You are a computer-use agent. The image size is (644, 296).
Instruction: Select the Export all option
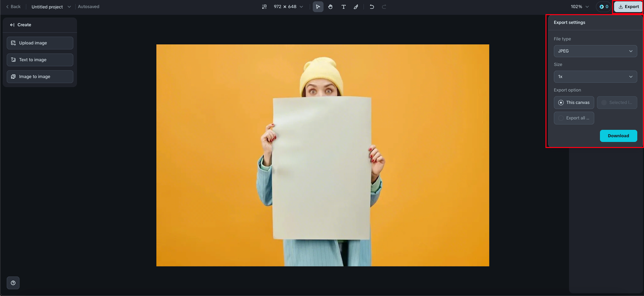(574, 118)
